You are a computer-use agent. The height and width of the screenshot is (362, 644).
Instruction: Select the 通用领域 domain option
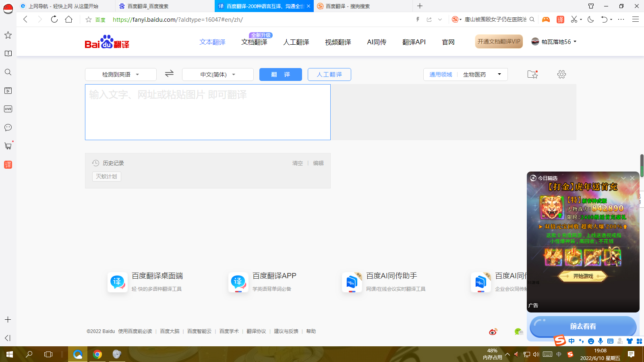coord(441,74)
